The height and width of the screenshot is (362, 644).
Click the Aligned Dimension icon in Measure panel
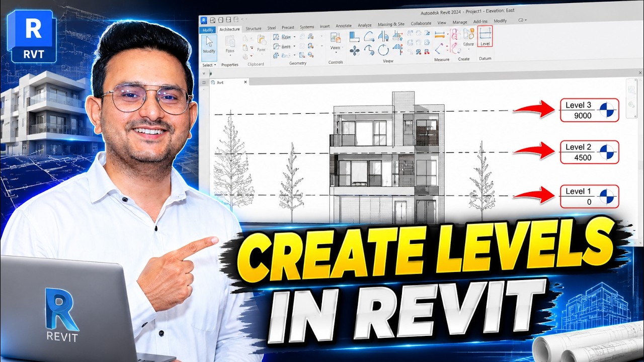440,34
